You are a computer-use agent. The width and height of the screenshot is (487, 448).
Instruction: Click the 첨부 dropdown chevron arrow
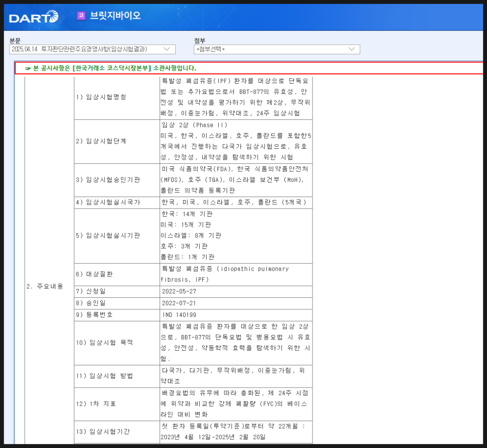(351, 49)
